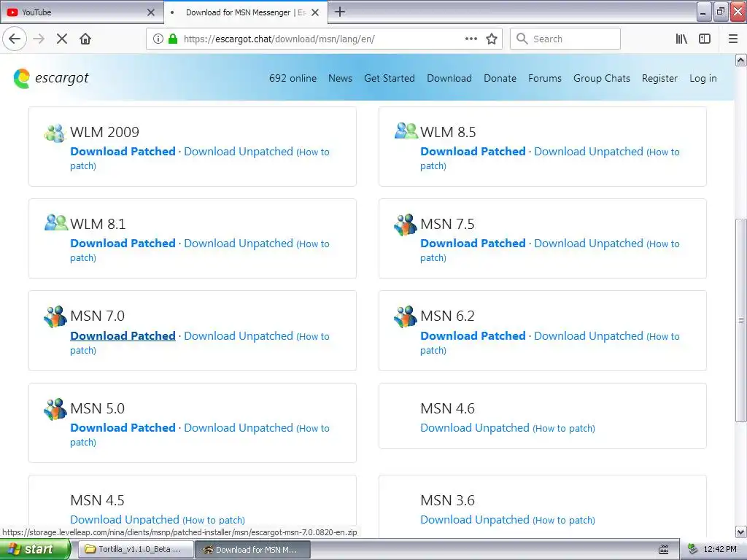Download Unpatched MSN 6.2
747x560 pixels.
point(589,335)
